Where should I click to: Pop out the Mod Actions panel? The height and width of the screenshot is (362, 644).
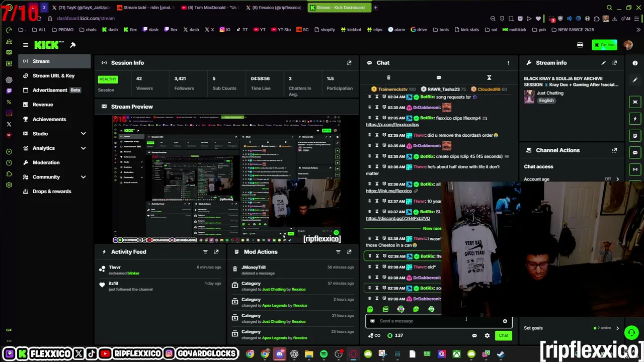click(349, 252)
